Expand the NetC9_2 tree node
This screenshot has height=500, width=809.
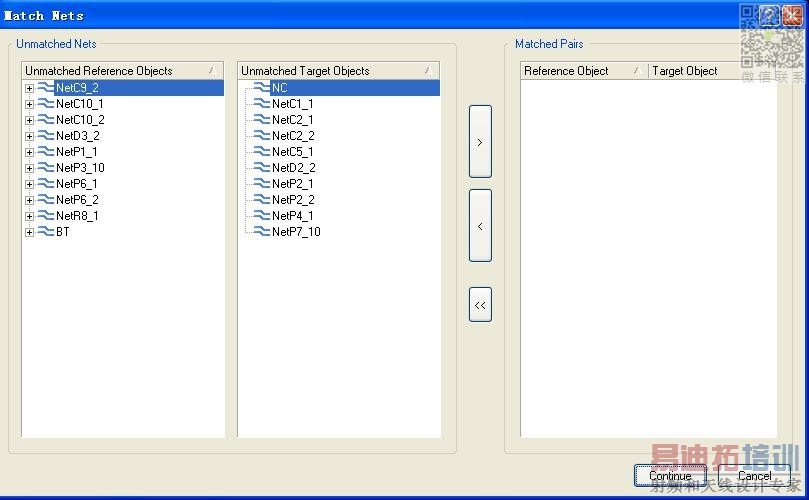click(29, 88)
